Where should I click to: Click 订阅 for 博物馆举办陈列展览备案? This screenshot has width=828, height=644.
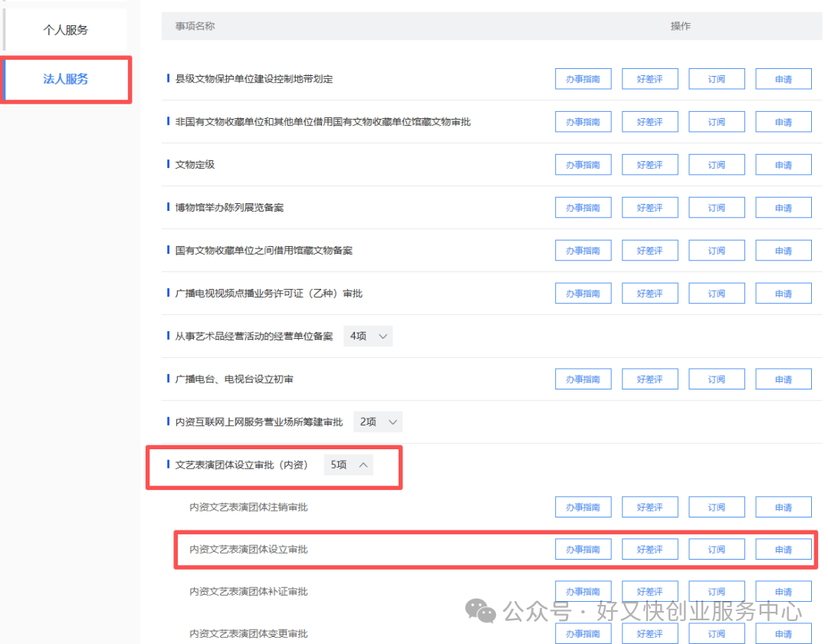point(717,208)
